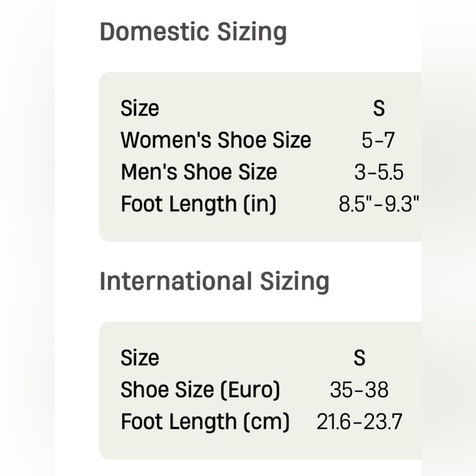Viewport: 476px width, 476px height.
Task: Select the Size label in international table
Action: 139,358
